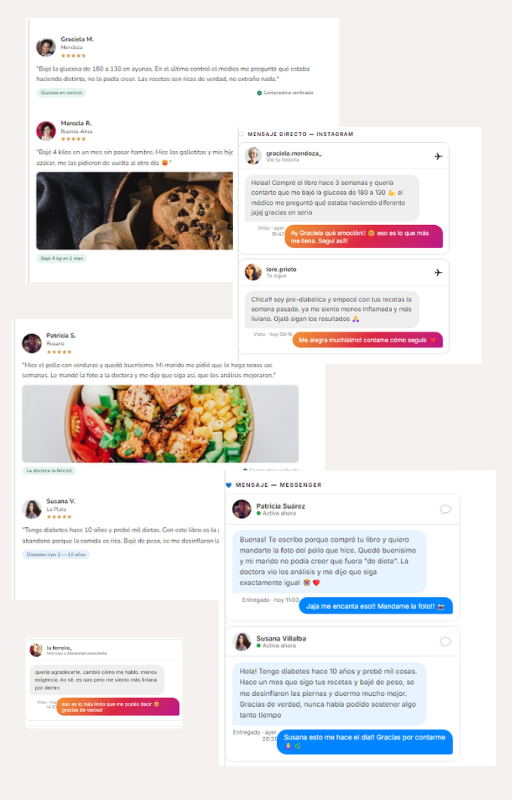The height and width of the screenshot is (800, 512).
Task: Click the chat bubble icon next to Patricia Suárez
Action: point(445,509)
